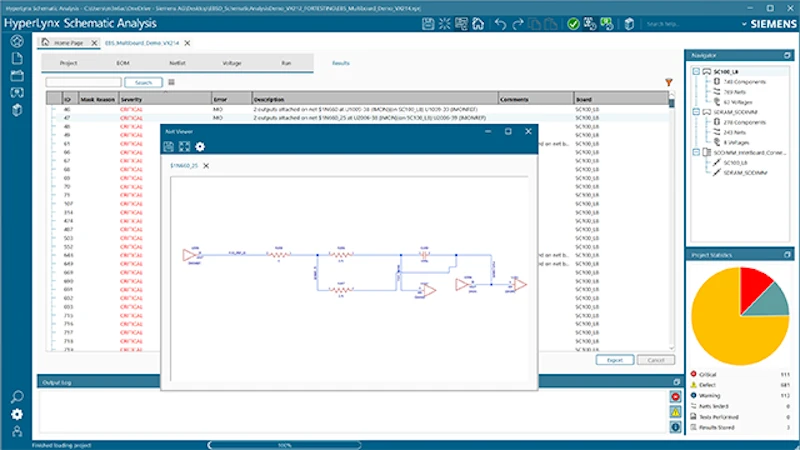
Task: Redo the action with the redo arrow
Action: (x=518, y=24)
